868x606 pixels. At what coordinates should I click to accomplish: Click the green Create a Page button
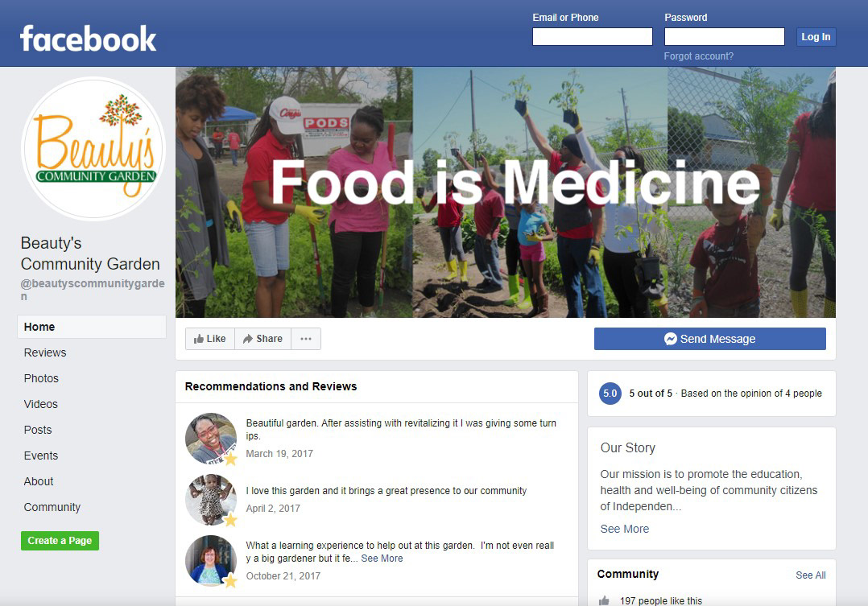point(60,541)
